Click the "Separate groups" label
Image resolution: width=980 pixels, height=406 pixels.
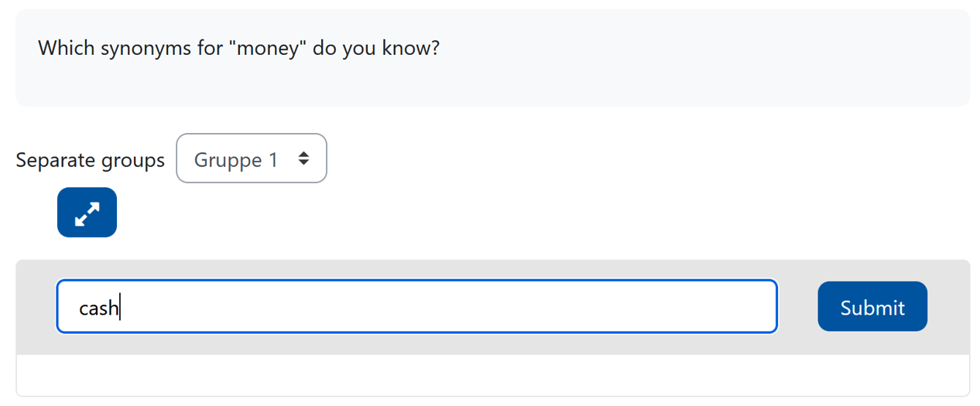point(90,160)
